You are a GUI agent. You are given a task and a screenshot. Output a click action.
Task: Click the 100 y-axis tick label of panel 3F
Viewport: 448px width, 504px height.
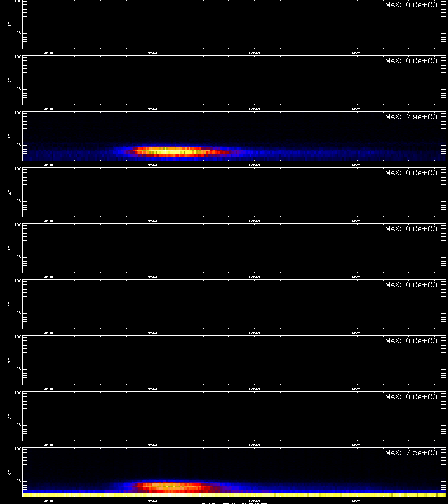[x=18, y=113]
